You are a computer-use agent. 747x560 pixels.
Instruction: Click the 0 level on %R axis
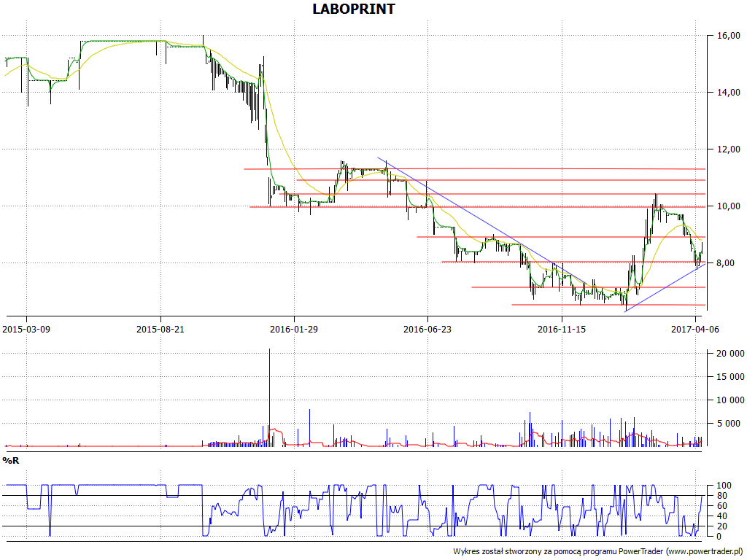coord(720,537)
